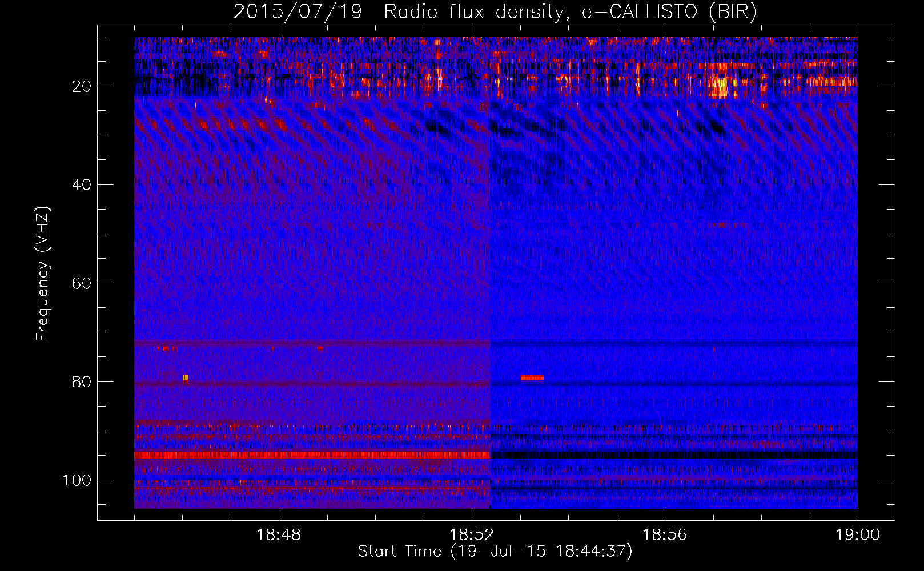Click the '80' frequency tick label
The height and width of the screenshot is (571, 924).
pyautogui.click(x=82, y=381)
